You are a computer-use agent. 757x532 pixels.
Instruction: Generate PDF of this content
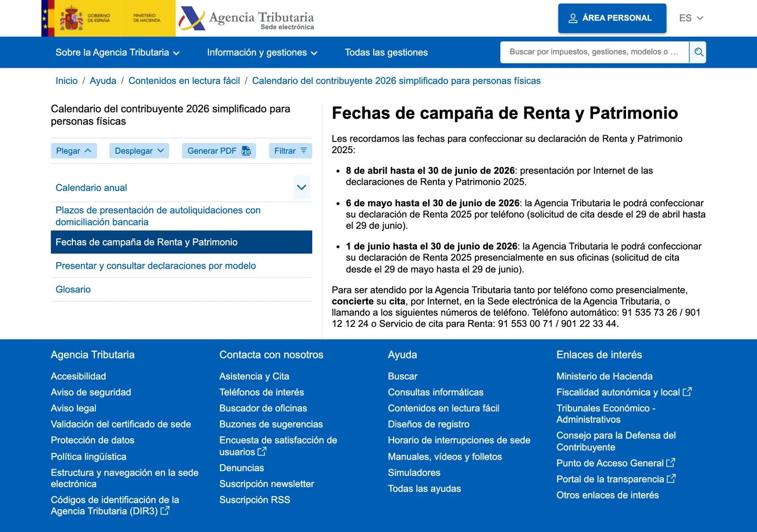click(219, 151)
